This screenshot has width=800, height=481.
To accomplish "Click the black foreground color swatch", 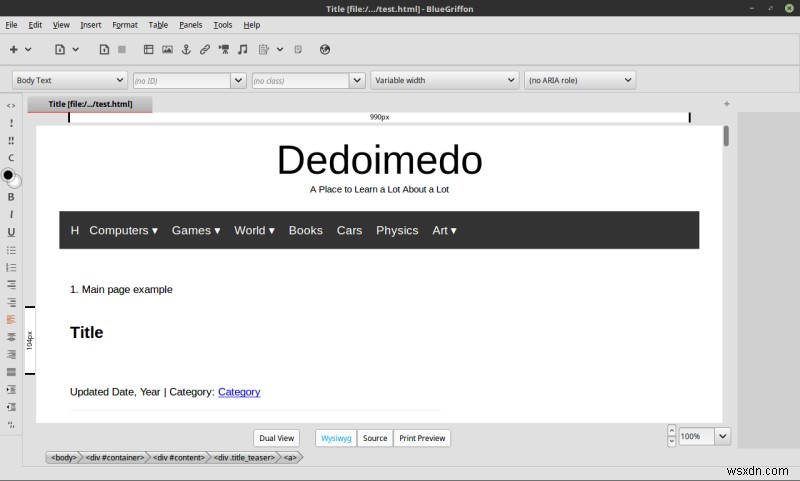I will pyautogui.click(x=8, y=175).
